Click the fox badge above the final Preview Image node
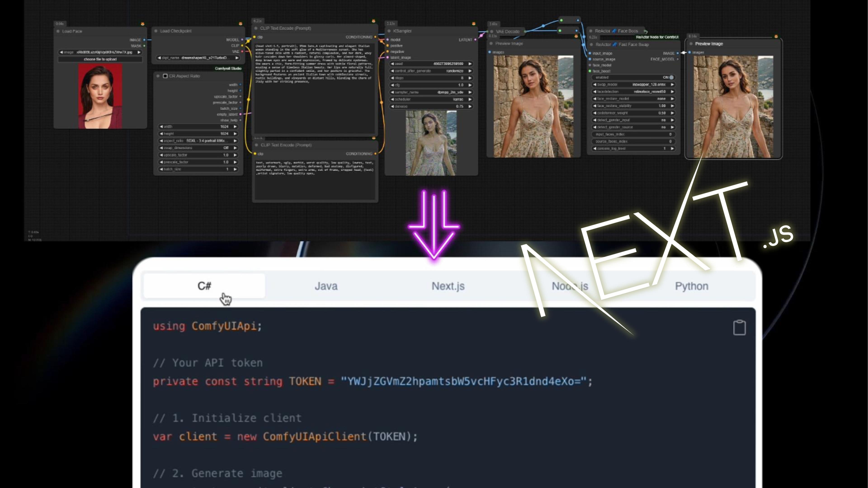 (776, 36)
